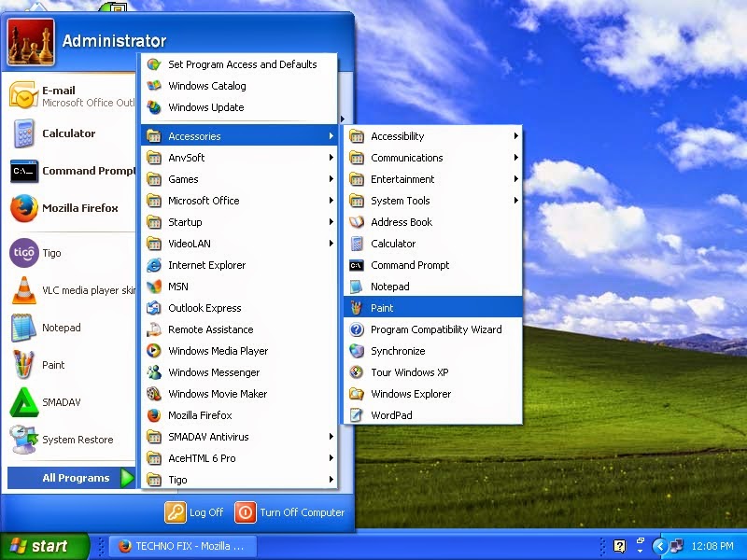This screenshot has height=560, width=747.
Task: Expand the VideoLAN folder arrow
Action: click(331, 244)
